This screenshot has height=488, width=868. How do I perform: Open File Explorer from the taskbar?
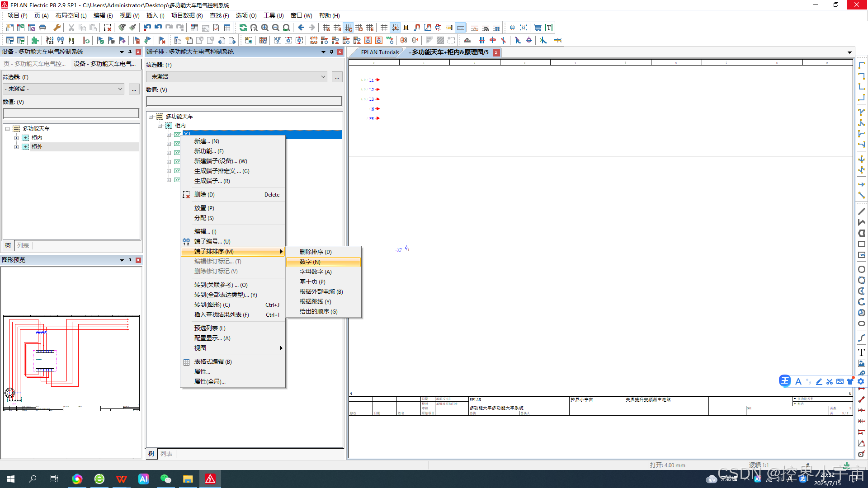(188, 479)
